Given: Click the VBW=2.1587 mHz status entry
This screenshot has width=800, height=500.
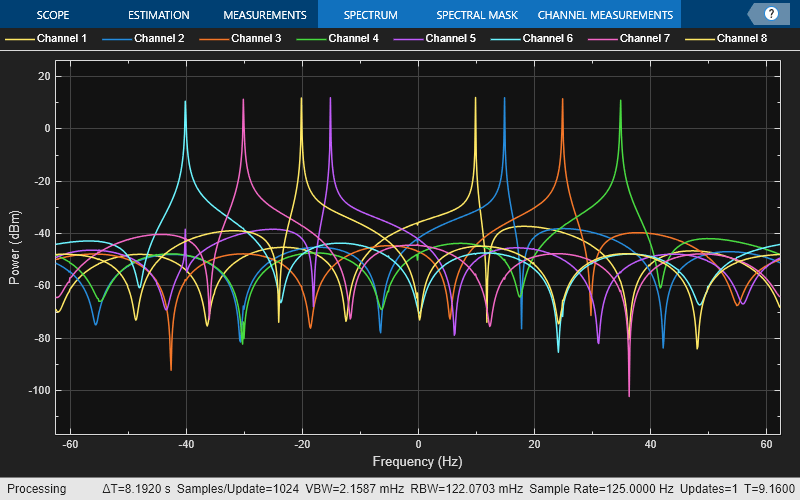Looking at the screenshot, I should (355, 489).
